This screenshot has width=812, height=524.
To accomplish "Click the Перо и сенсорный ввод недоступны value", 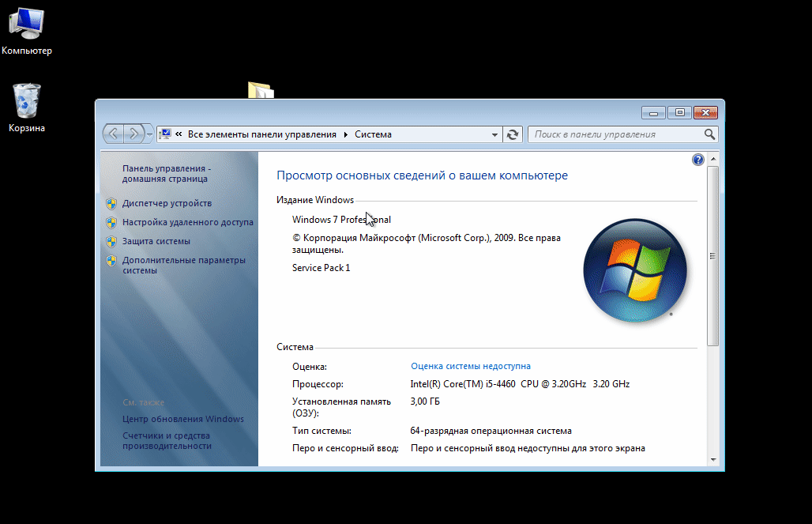I will (x=528, y=448).
